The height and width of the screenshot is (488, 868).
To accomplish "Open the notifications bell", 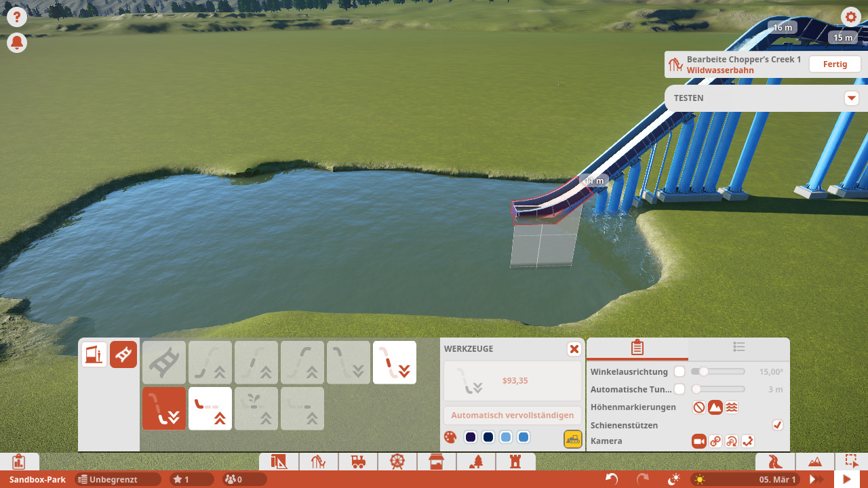I will click(x=17, y=43).
